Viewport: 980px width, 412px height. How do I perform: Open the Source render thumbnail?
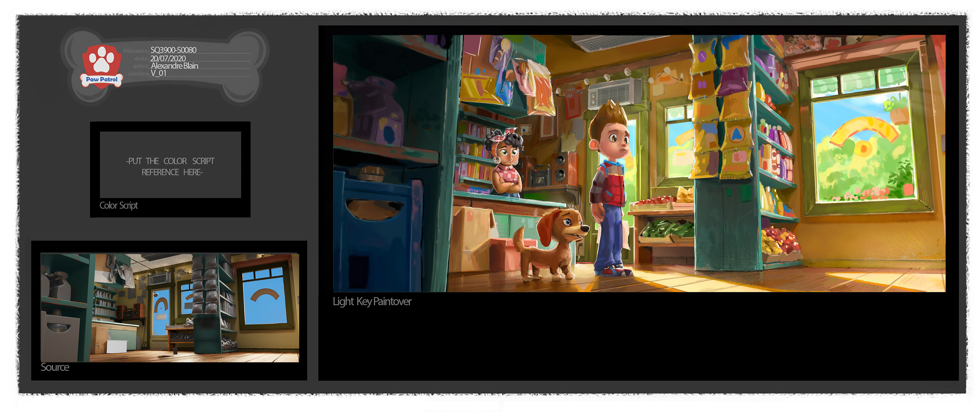[x=170, y=308]
